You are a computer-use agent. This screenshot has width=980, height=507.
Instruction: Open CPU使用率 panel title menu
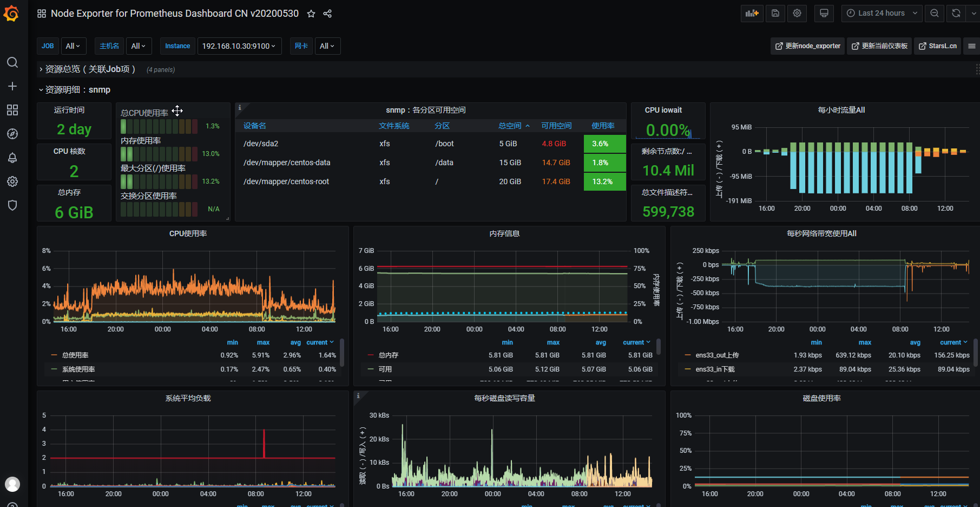click(188, 233)
